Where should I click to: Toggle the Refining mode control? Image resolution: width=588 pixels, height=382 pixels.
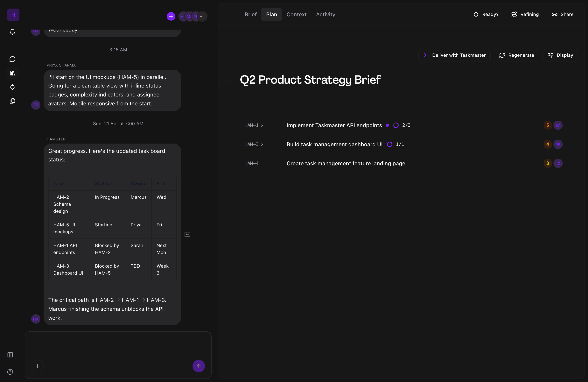pos(525,14)
